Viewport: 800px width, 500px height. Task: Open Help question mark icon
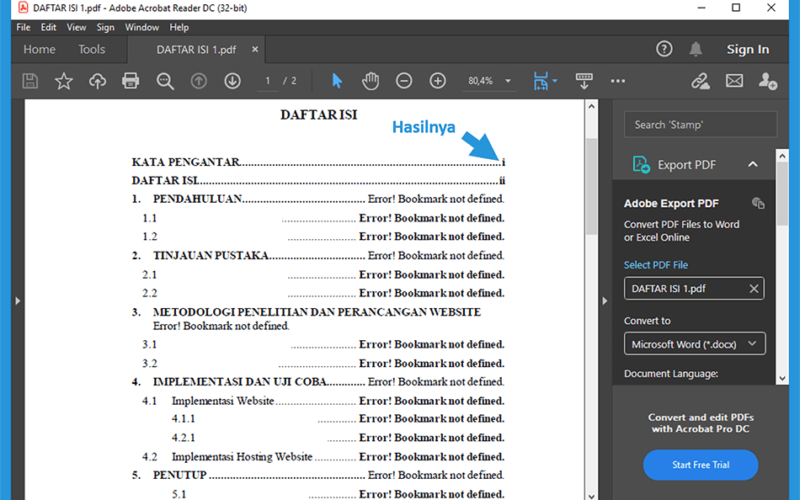[664, 49]
